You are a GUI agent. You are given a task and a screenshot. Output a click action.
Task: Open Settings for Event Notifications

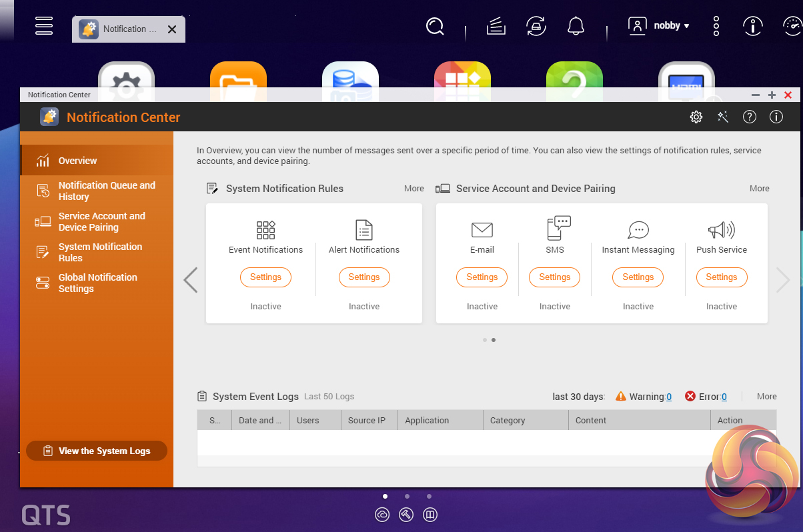click(265, 277)
